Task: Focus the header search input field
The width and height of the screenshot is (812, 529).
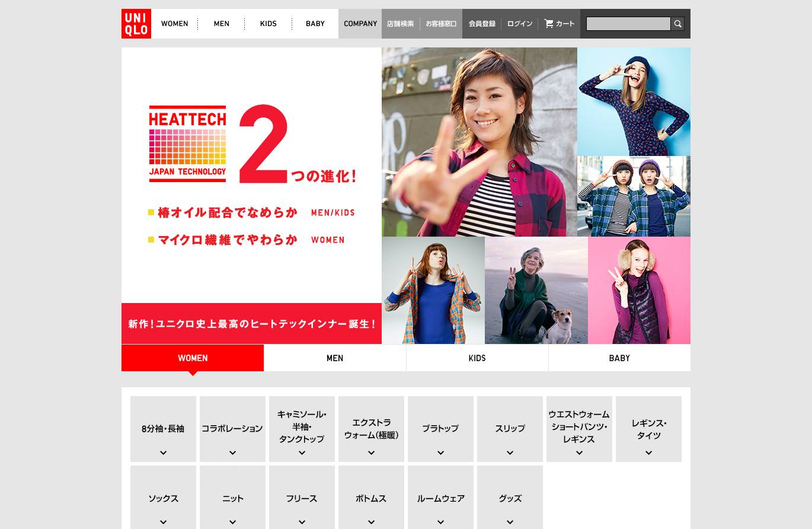Action: tap(628, 24)
